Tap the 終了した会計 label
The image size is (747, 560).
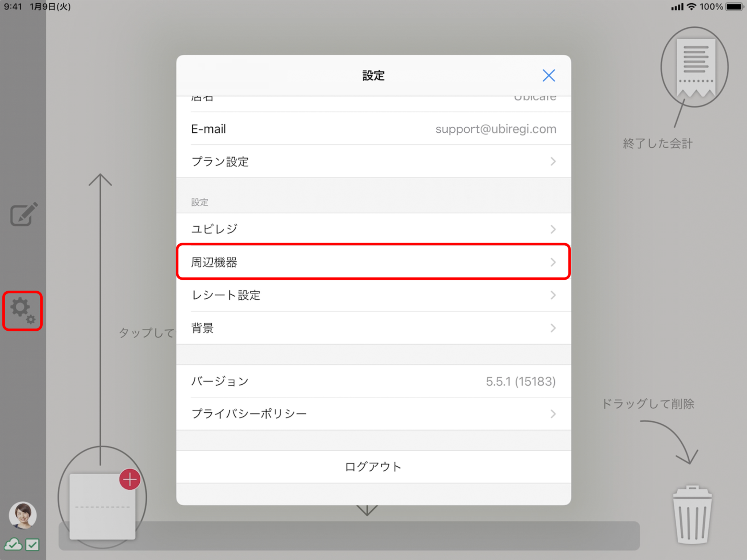(658, 143)
